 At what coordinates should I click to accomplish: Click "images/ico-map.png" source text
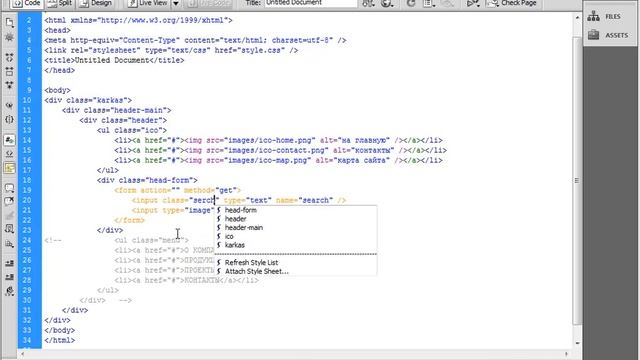coord(267,160)
